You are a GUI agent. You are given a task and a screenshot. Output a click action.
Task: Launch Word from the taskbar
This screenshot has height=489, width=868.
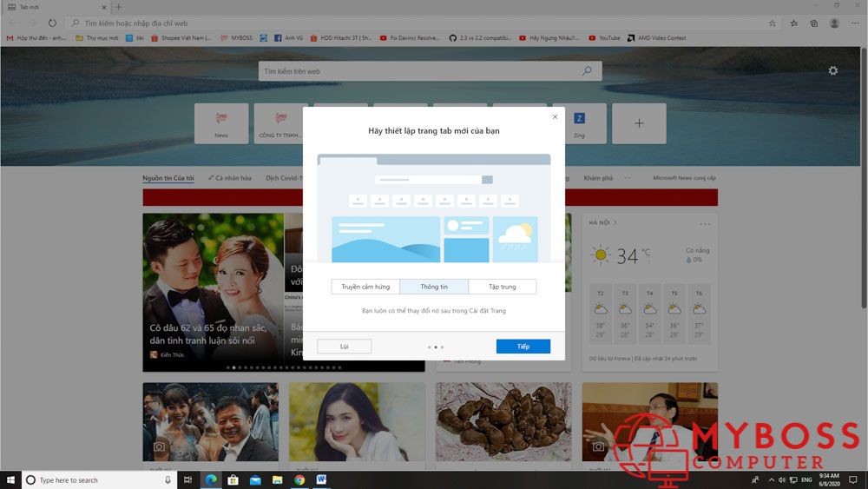coord(322,479)
